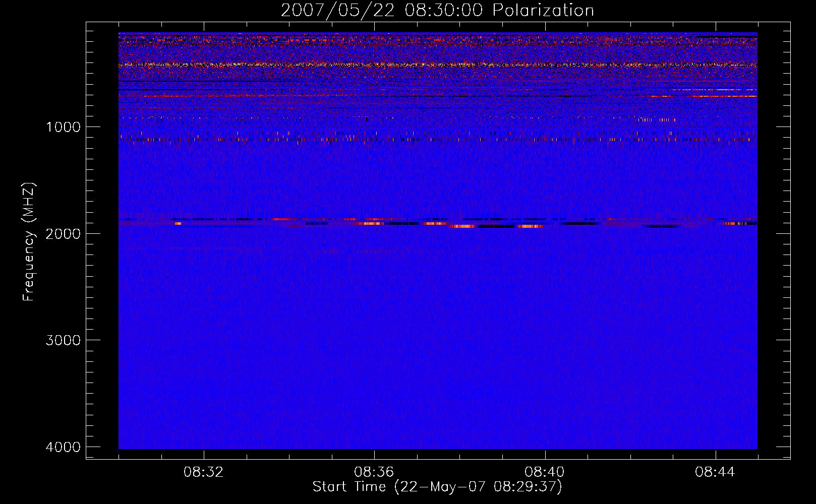Click the 1000 frequency axis value
The width and height of the screenshot is (816, 504).
(63, 127)
